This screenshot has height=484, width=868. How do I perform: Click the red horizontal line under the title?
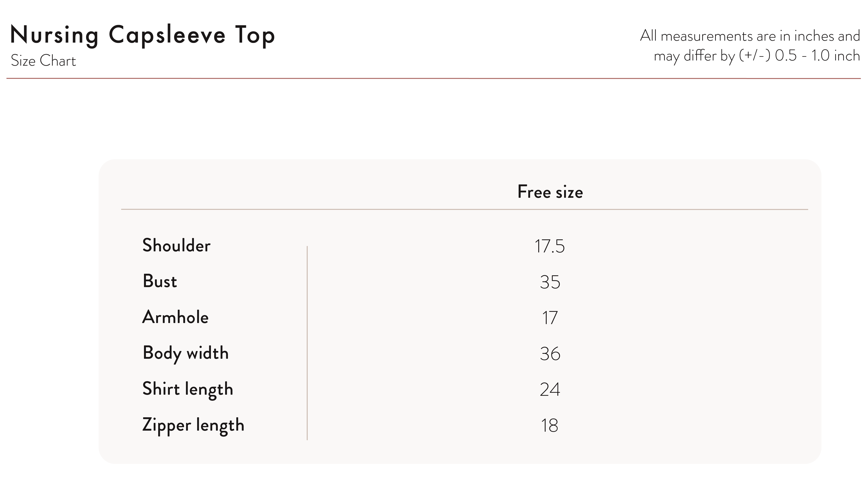coord(433,79)
